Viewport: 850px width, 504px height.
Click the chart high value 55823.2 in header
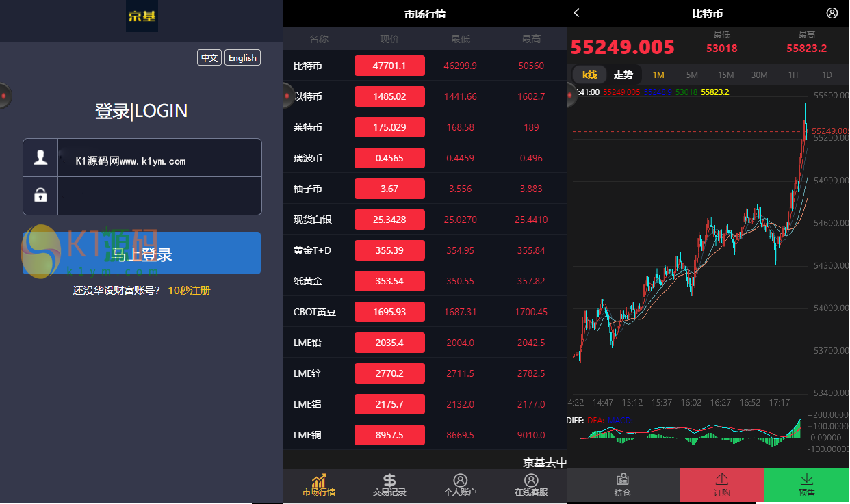pos(807,49)
